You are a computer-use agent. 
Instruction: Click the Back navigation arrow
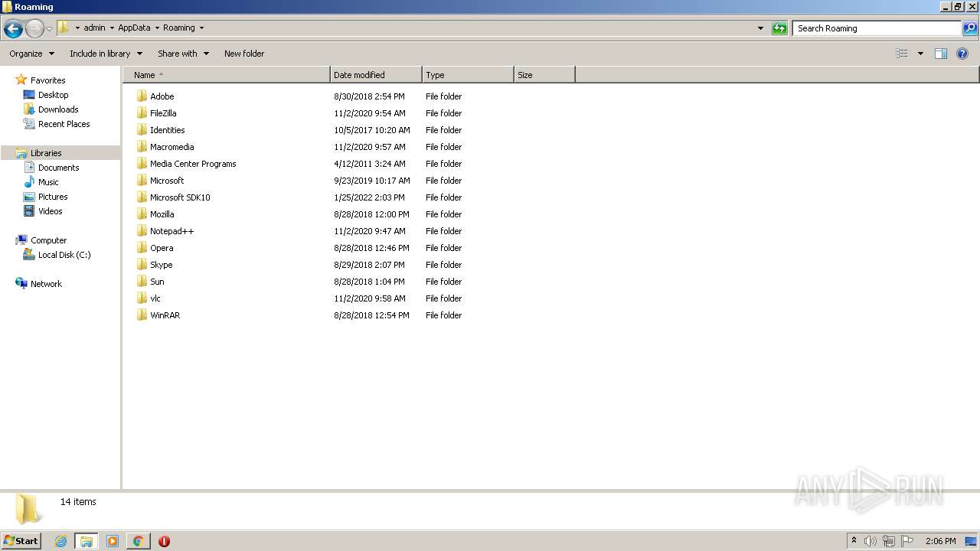pyautogui.click(x=13, y=29)
